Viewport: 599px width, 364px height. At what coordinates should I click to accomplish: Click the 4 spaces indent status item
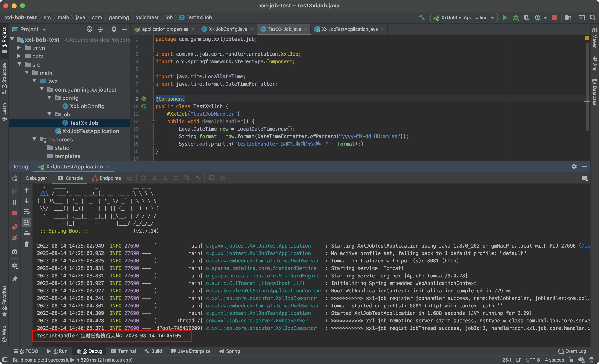coord(554,360)
